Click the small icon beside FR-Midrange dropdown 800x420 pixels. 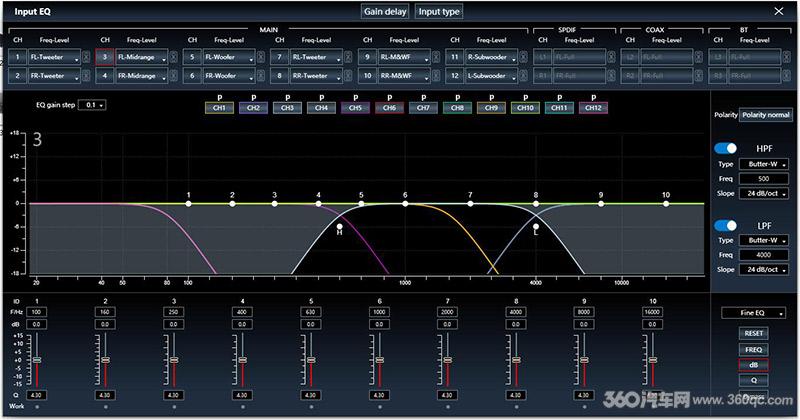click(173, 76)
